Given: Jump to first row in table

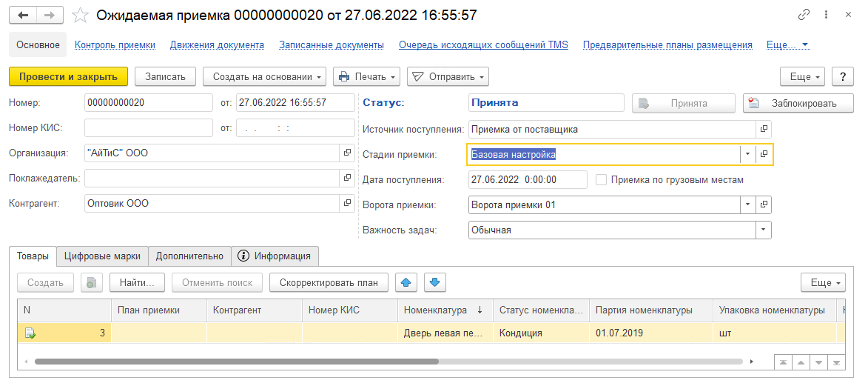Looking at the screenshot, I should point(783,362).
